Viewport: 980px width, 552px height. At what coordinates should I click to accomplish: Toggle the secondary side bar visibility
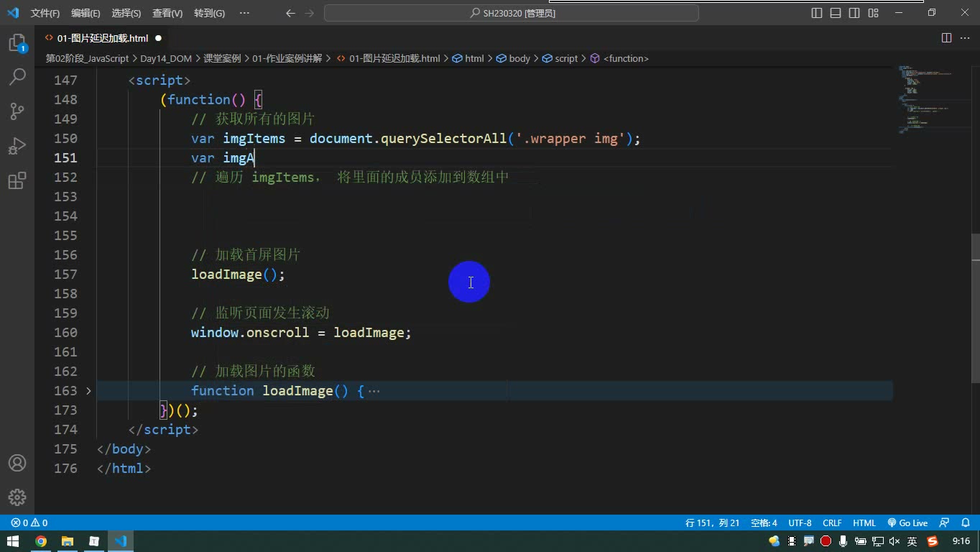[x=854, y=13]
